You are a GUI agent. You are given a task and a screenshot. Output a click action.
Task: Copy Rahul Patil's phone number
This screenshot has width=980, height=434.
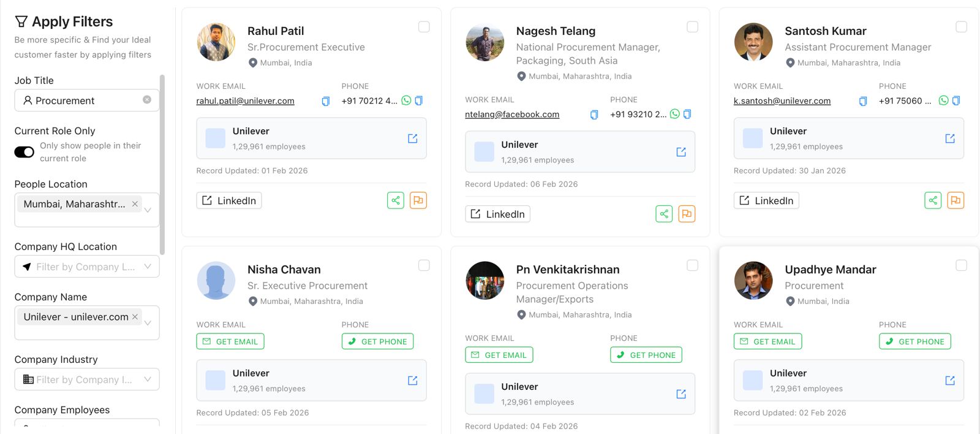pos(419,101)
